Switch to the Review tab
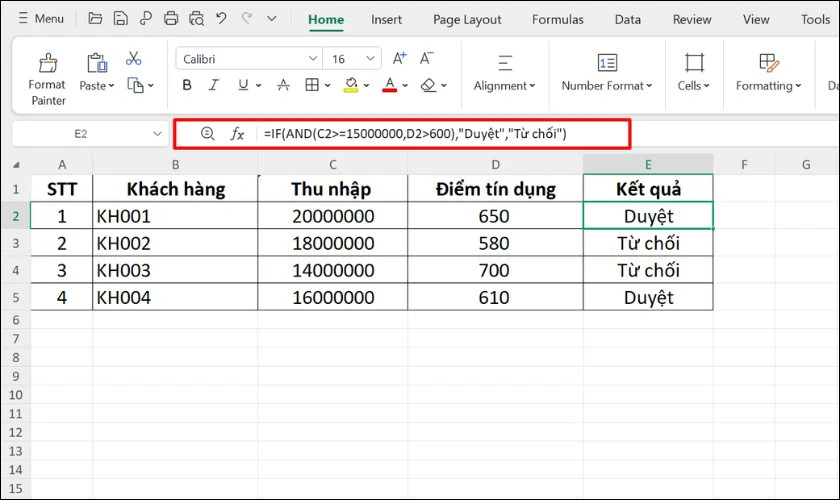 click(692, 20)
